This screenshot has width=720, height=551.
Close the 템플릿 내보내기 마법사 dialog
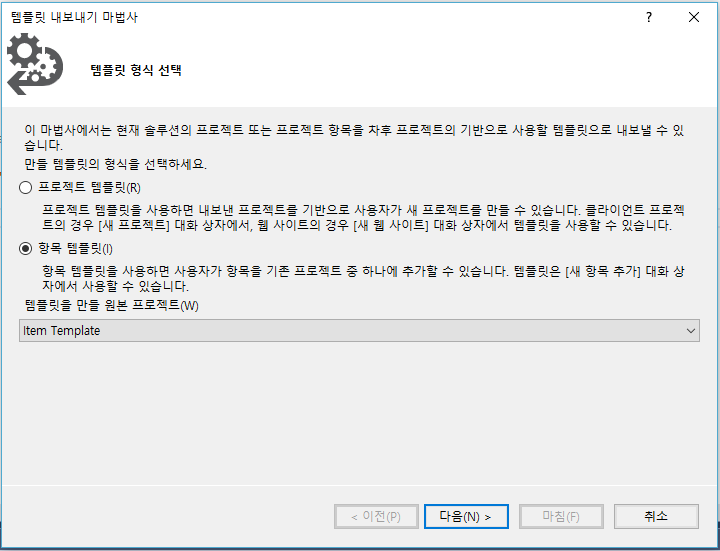pos(694,17)
